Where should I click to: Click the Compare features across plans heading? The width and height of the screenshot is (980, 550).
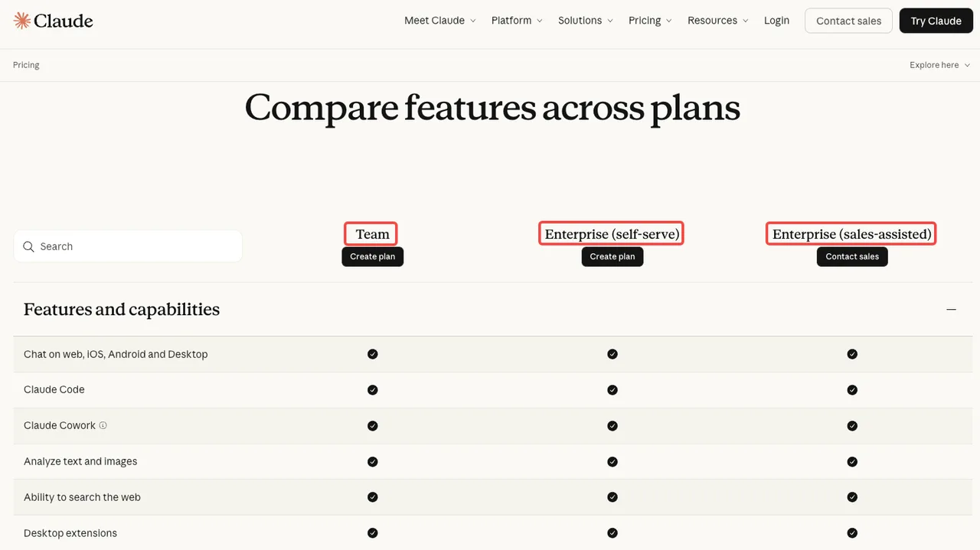[492, 107]
